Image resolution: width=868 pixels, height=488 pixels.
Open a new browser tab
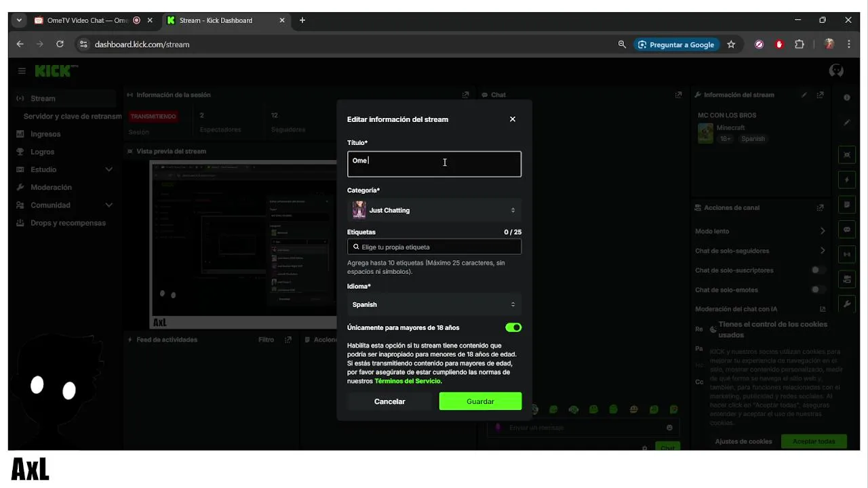pyautogui.click(x=302, y=20)
